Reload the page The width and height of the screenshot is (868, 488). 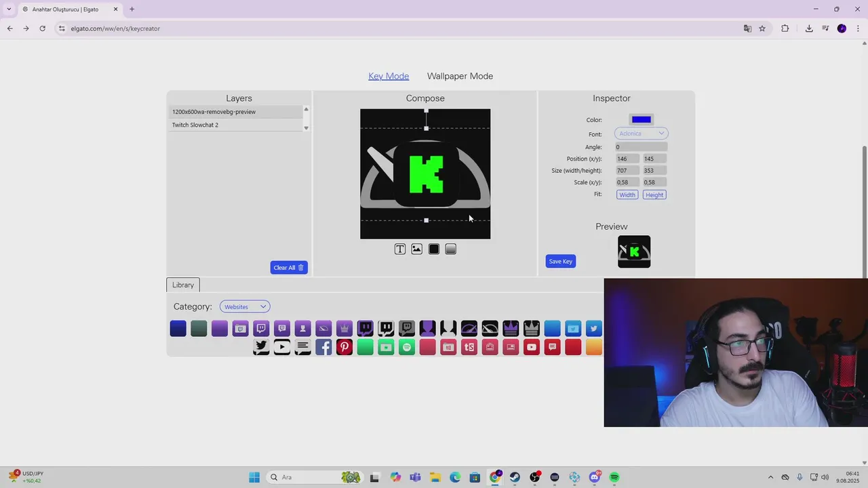(x=42, y=28)
